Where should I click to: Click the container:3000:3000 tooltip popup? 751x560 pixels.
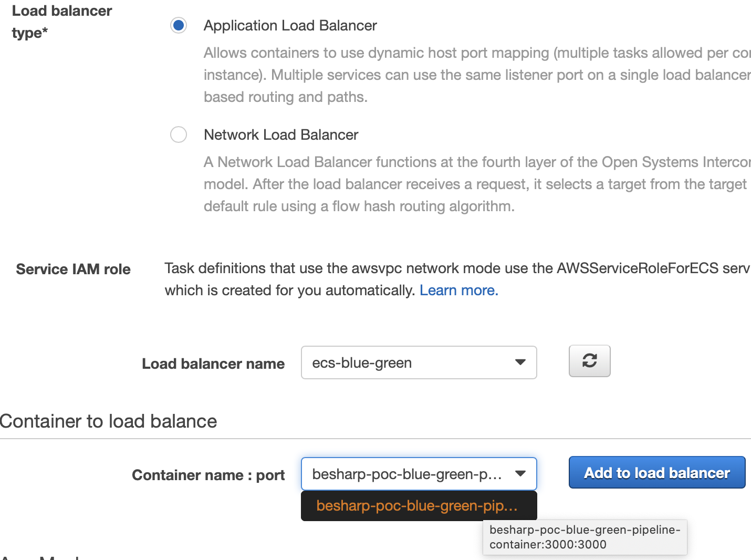click(x=584, y=537)
